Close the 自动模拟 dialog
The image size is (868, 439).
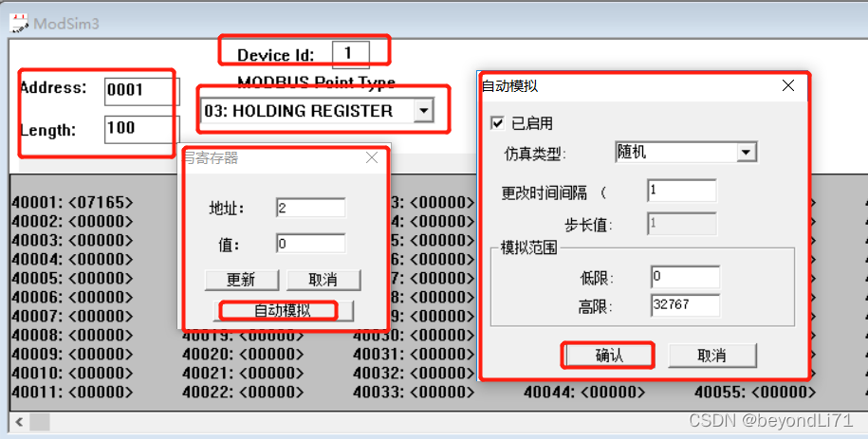[787, 85]
